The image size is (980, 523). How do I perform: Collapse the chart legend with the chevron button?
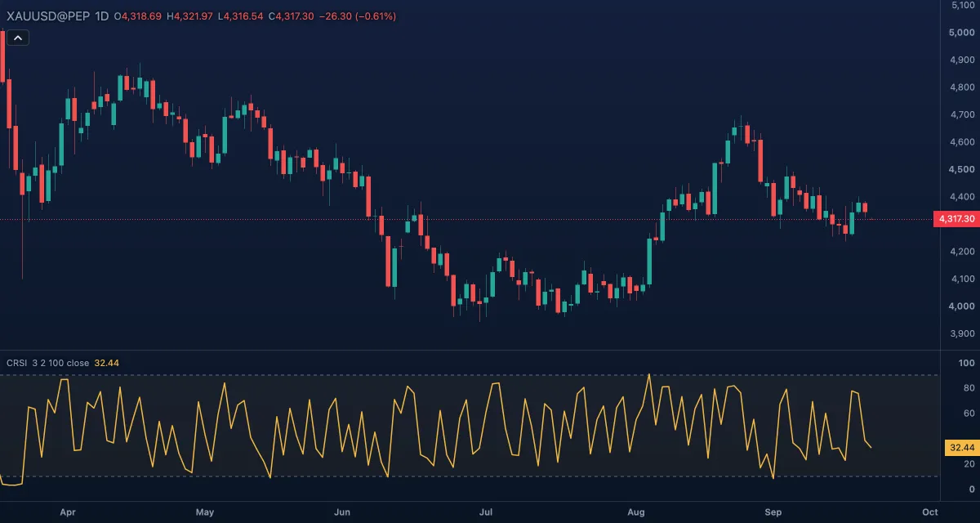[19, 37]
